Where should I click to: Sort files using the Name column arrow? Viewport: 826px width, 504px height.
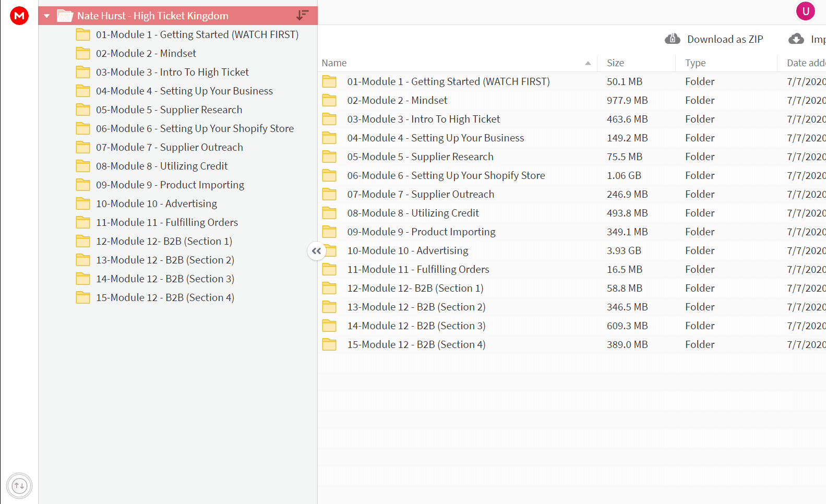588,63
